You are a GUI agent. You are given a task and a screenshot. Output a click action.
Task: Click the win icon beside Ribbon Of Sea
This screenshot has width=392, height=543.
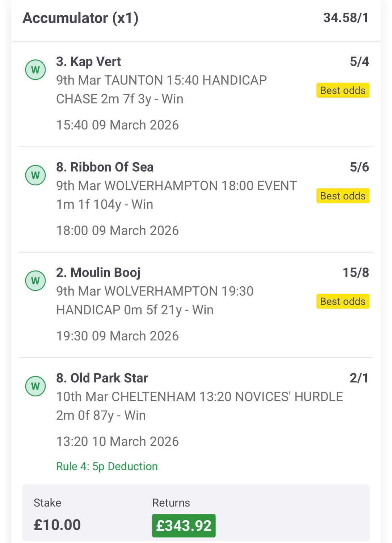(35, 175)
